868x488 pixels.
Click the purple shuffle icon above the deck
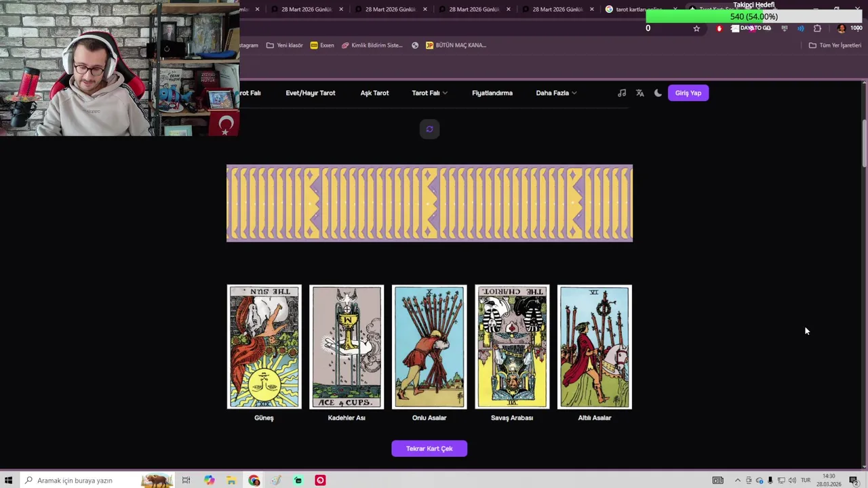click(x=429, y=129)
